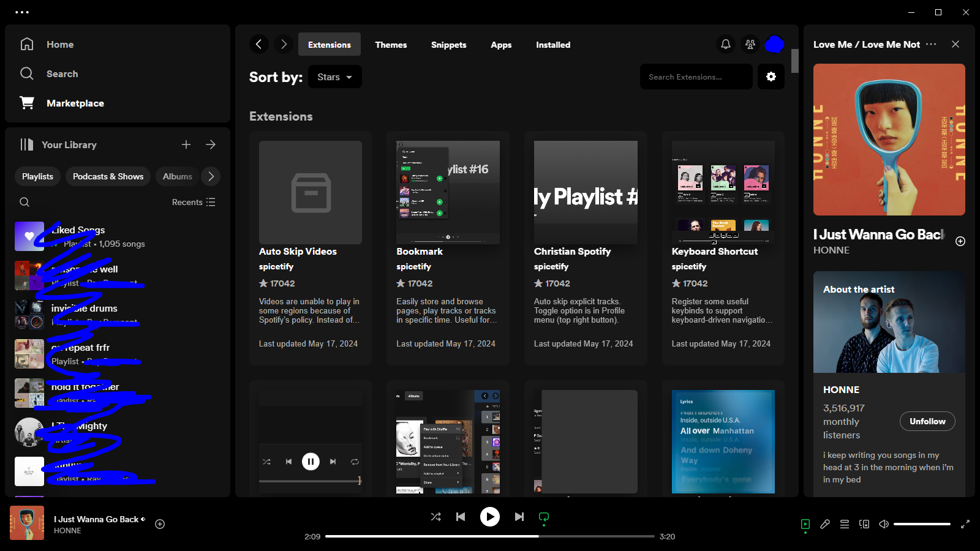
Task: Open the Sort by Stars dropdown
Action: [x=334, y=77]
